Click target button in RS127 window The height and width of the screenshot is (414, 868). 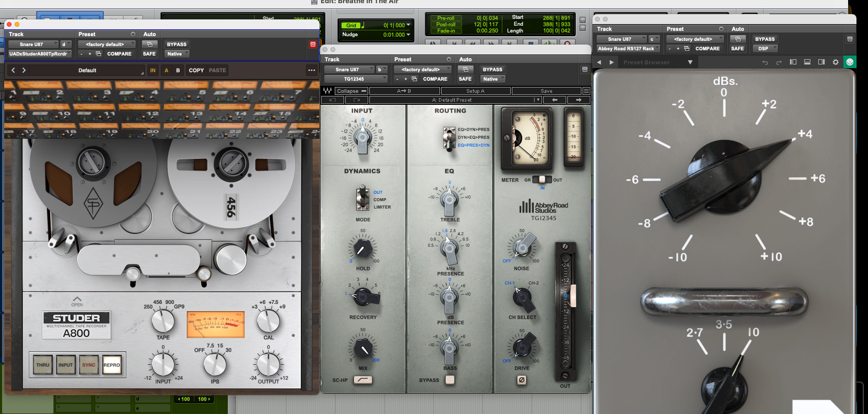(850, 39)
